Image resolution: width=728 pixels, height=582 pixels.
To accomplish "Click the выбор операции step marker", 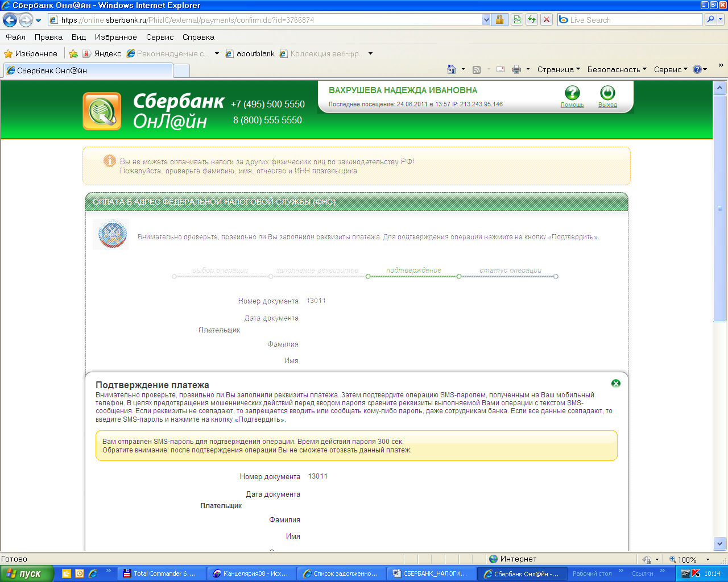I will pyautogui.click(x=175, y=276).
